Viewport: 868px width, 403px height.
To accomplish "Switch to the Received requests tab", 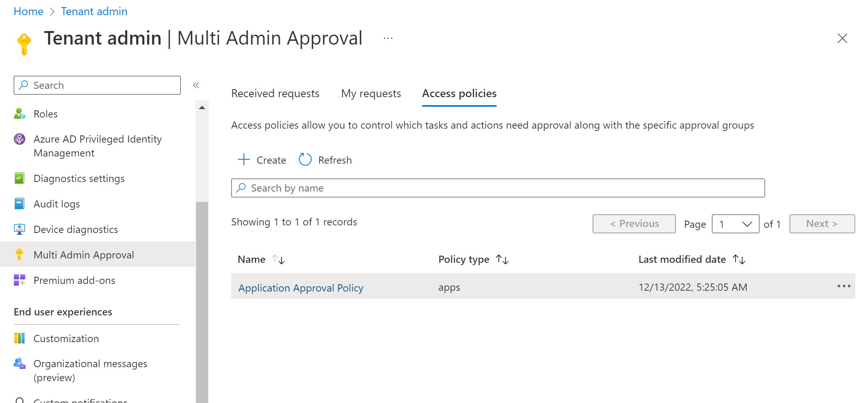I will [x=275, y=94].
